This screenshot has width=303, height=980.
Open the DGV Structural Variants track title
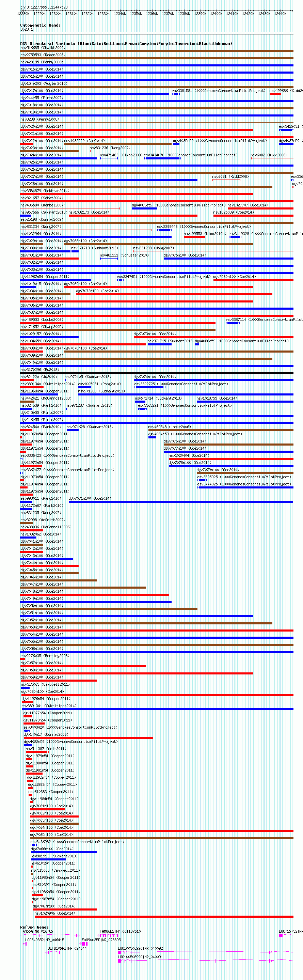(126, 43)
